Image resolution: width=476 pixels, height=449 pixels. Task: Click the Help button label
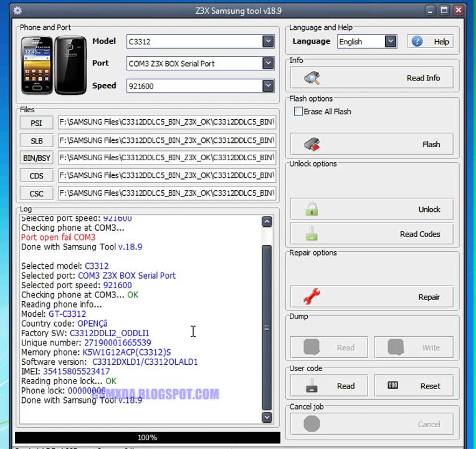(441, 42)
